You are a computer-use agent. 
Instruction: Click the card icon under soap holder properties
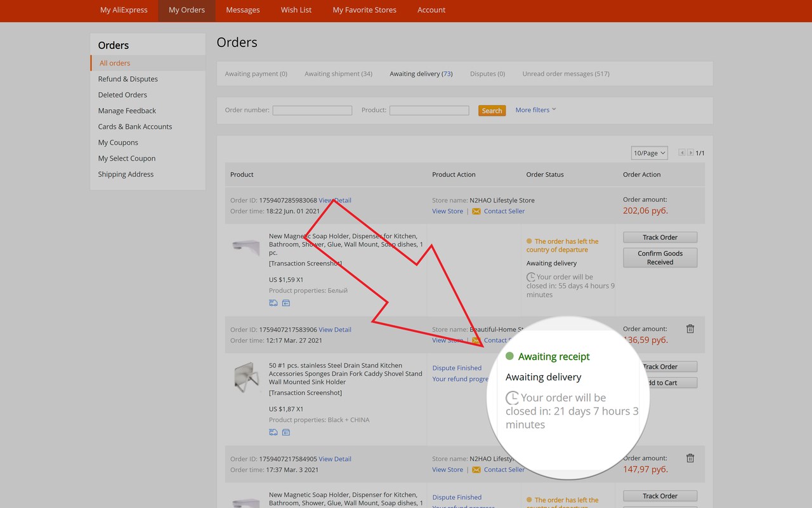[x=286, y=303]
